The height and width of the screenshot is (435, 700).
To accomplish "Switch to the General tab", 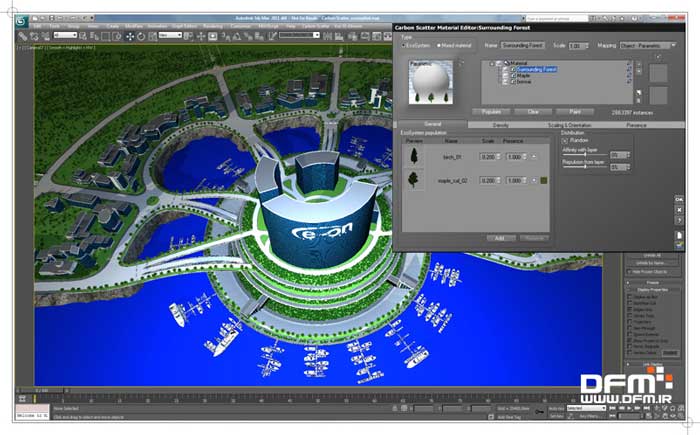I will pyautogui.click(x=433, y=125).
